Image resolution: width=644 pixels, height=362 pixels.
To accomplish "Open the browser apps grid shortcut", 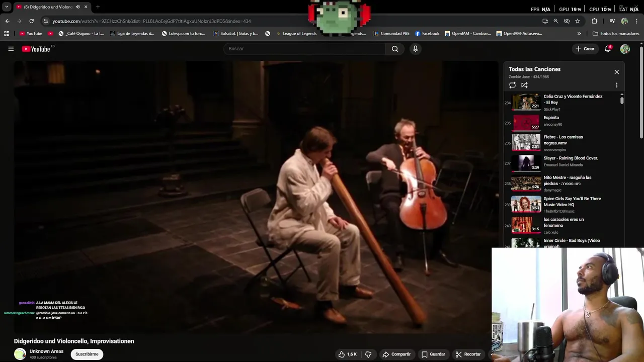I will [7, 34].
